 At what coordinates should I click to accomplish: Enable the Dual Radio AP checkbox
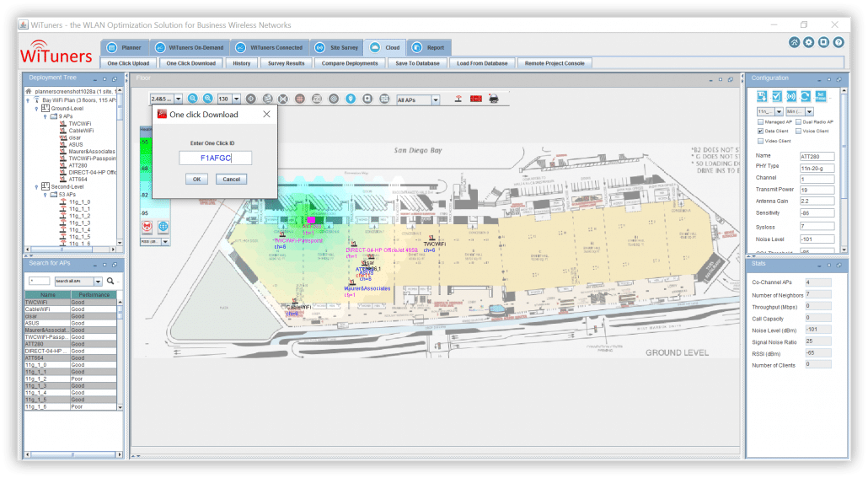click(x=798, y=122)
